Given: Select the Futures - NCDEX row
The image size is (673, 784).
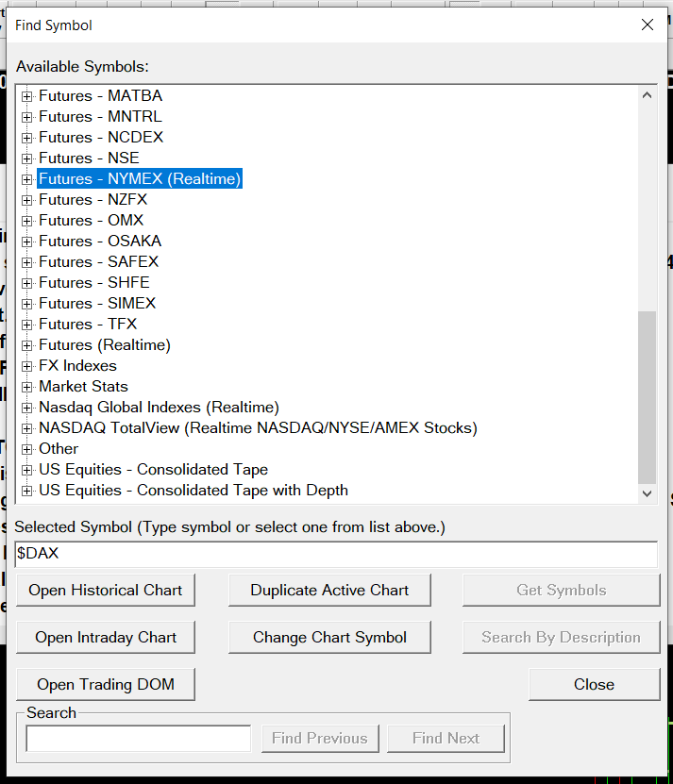Looking at the screenshot, I should [101, 138].
